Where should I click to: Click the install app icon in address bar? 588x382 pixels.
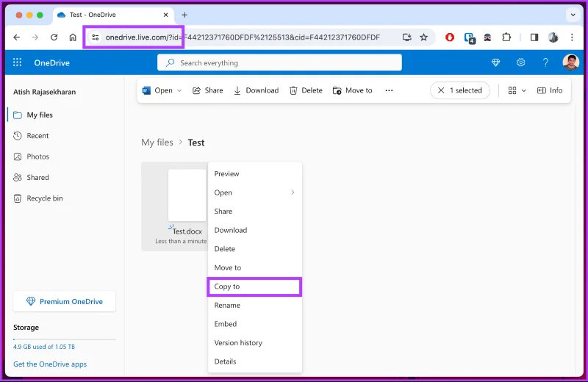[x=407, y=37]
